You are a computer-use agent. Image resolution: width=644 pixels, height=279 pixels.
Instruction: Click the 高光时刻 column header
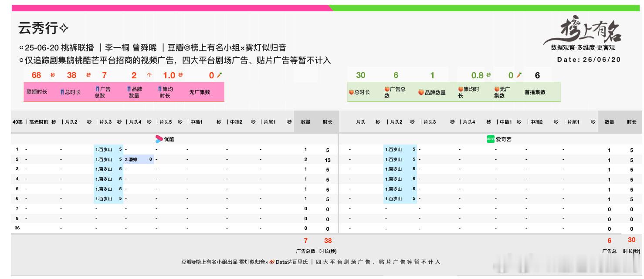coord(39,122)
